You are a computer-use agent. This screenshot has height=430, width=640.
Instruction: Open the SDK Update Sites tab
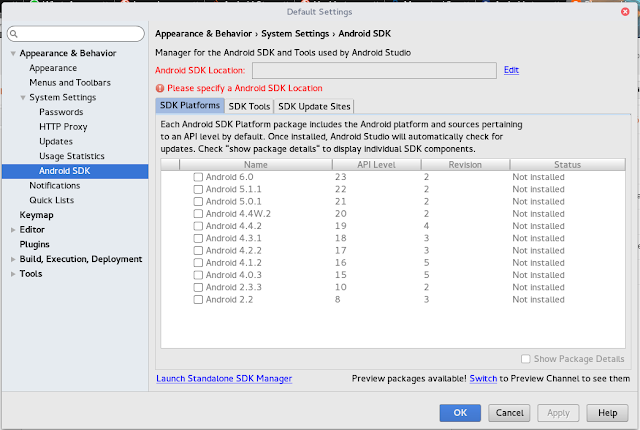314,106
